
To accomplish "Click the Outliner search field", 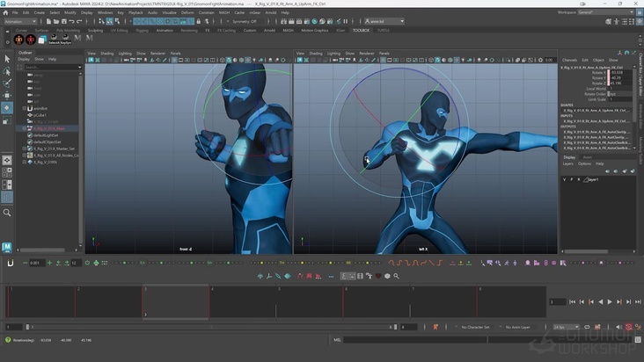I will pyautogui.click(x=48, y=67).
